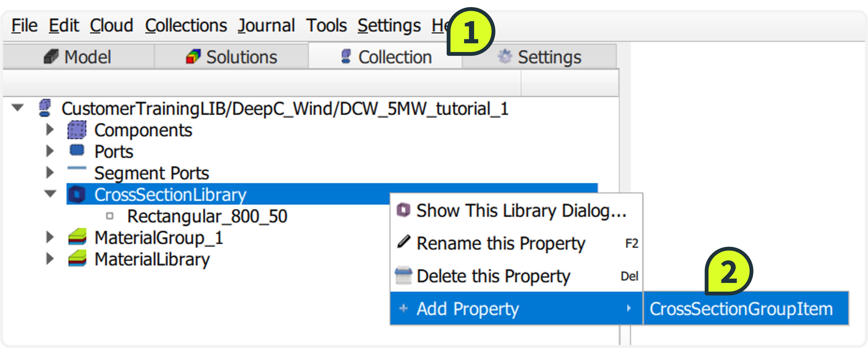Click the blue Ports icon
The height and width of the screenshot is (348, 868).
(77, 150)
